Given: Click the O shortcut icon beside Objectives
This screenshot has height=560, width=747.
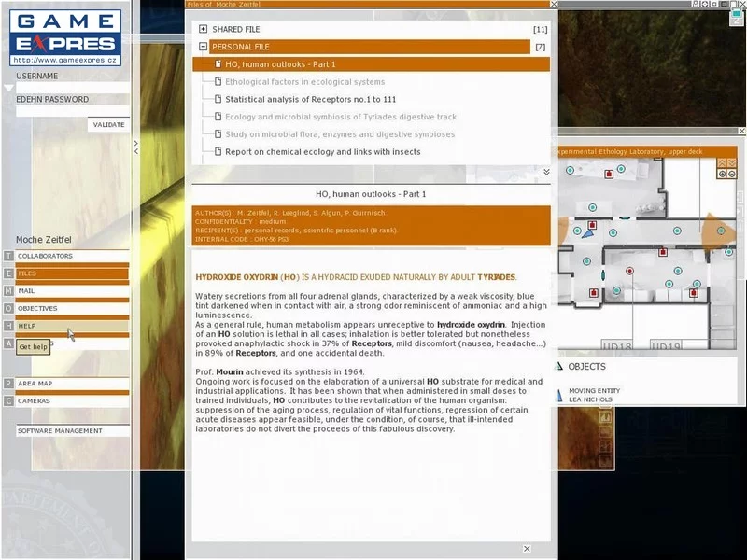Looking at the screenshot, I should pos(8,308).
